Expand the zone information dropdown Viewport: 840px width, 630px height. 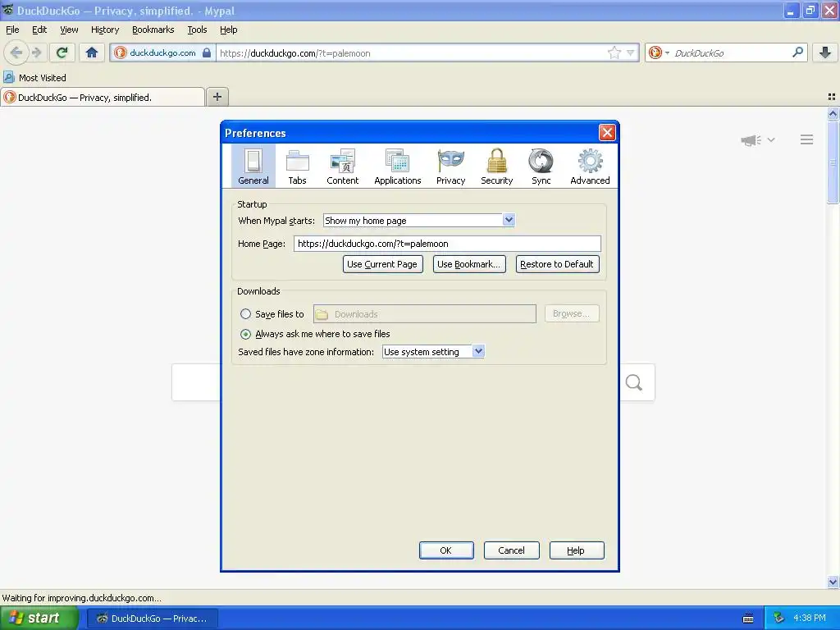pos(478,351)
